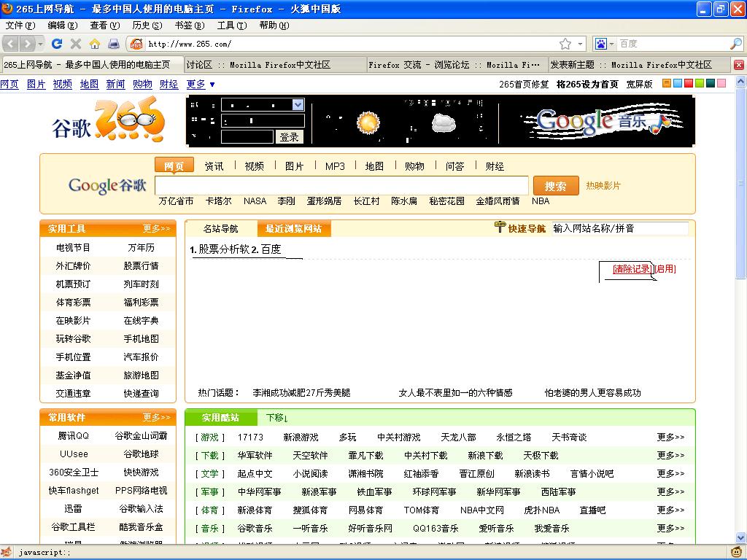This screenshot has width=747, height=560.
Task: Expand 常用软件 更多>> link
Action: click(156, 418)
